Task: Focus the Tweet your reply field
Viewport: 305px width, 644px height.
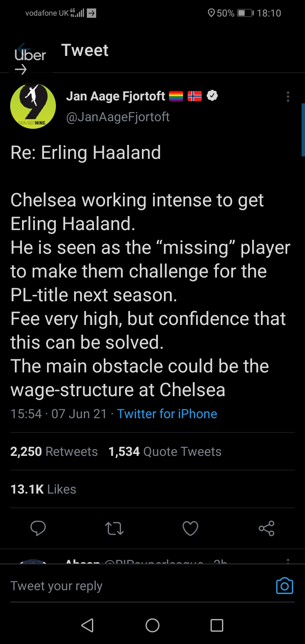Action: click(136, 586)
